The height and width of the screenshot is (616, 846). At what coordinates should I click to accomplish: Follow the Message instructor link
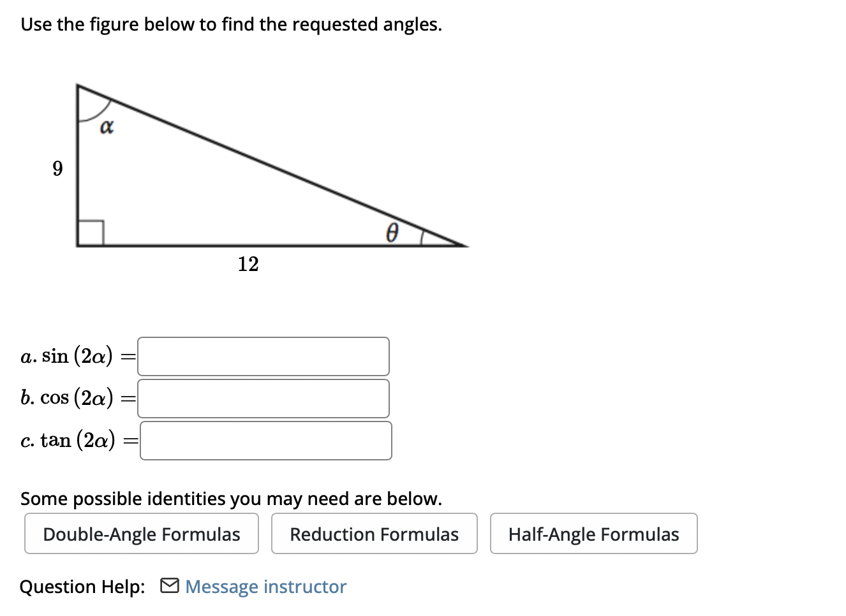[x=265, y=586]
